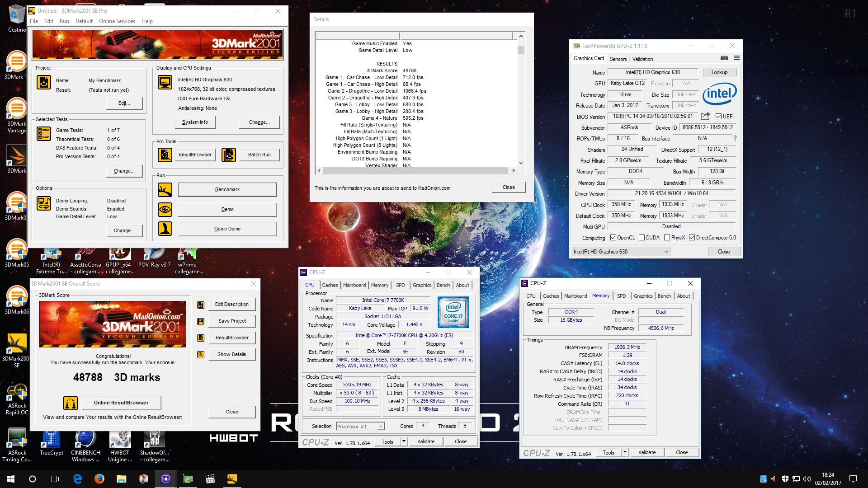The image size is (868, 488).
Task: Click scroll-up arrow in Details list
Action: coord(521,36)
